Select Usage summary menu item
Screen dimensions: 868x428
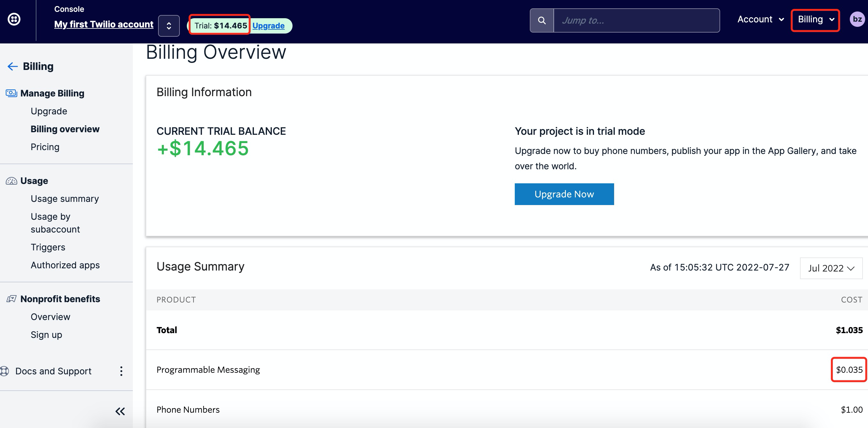click(65, 198)
